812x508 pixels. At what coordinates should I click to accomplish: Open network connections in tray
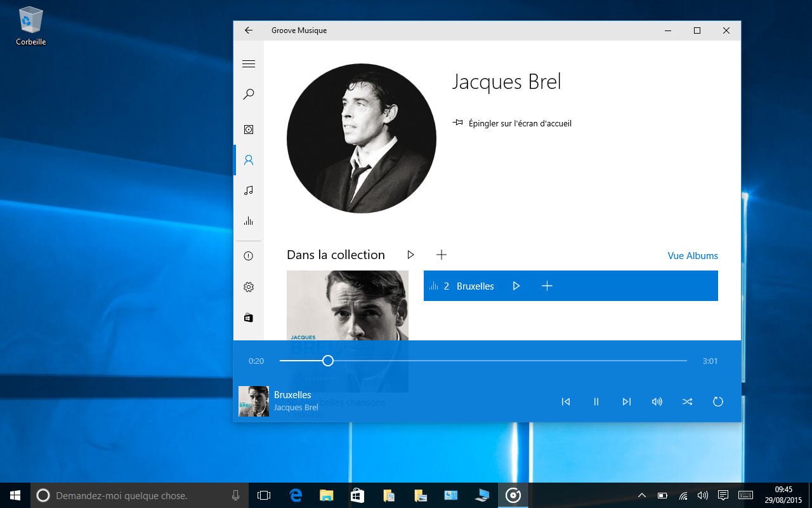tap(683, 495)
